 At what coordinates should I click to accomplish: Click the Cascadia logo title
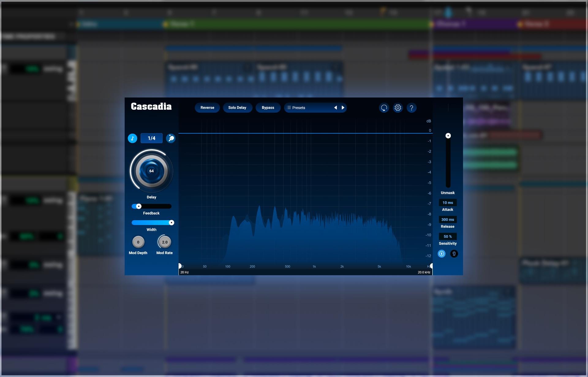(x=151, y=106)
